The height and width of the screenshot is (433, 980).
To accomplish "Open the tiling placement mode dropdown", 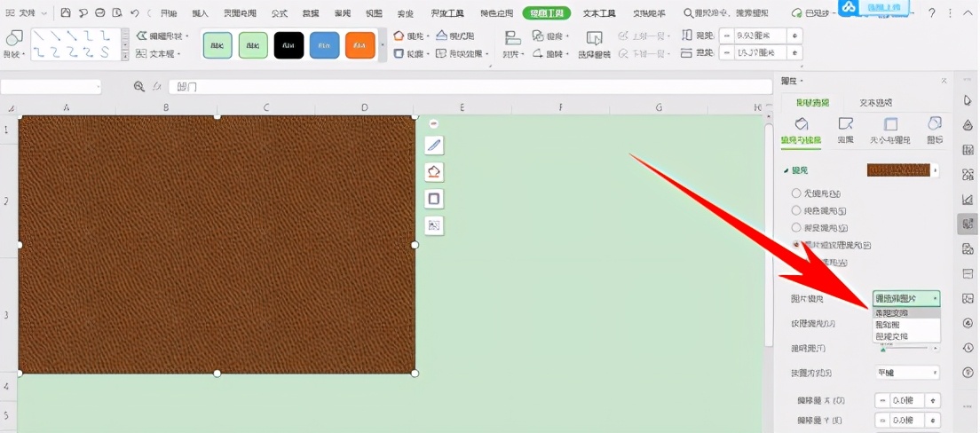I will pos(906,373).
